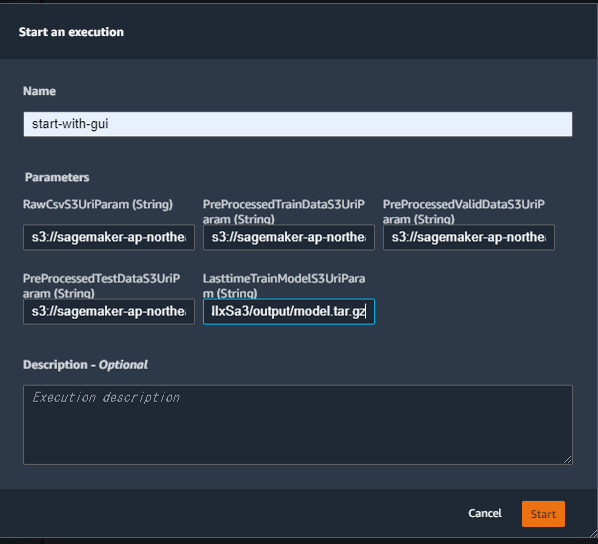This screenshot has width=598, height=544.
Task: Click the RawCsvS3UriParam input box
Action: 109,237
